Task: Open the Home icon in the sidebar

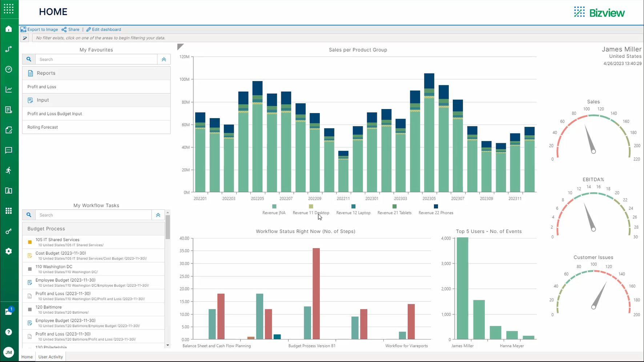Action: tap(9, 29)
